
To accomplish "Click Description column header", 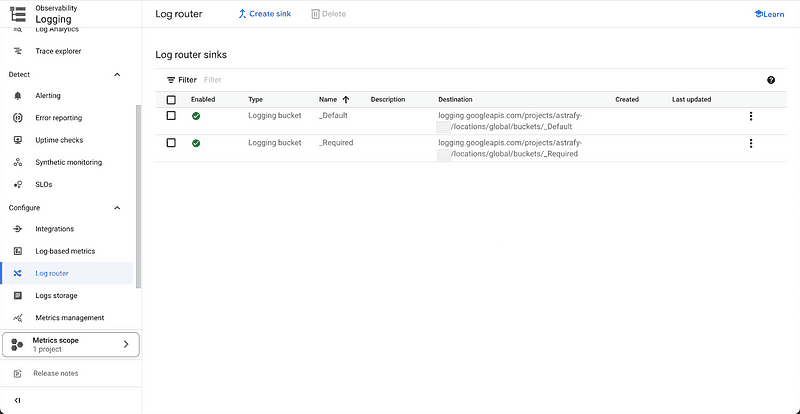I will click(388, 100).
